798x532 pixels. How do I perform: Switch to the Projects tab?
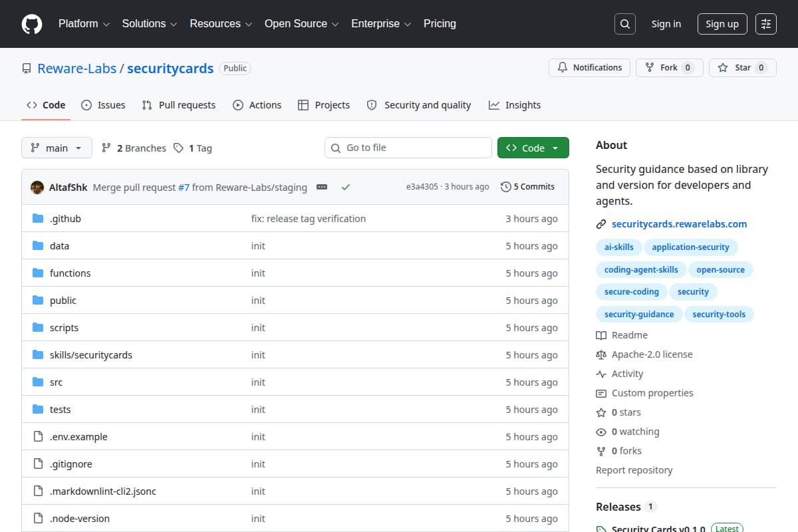(x=324, y=105)
